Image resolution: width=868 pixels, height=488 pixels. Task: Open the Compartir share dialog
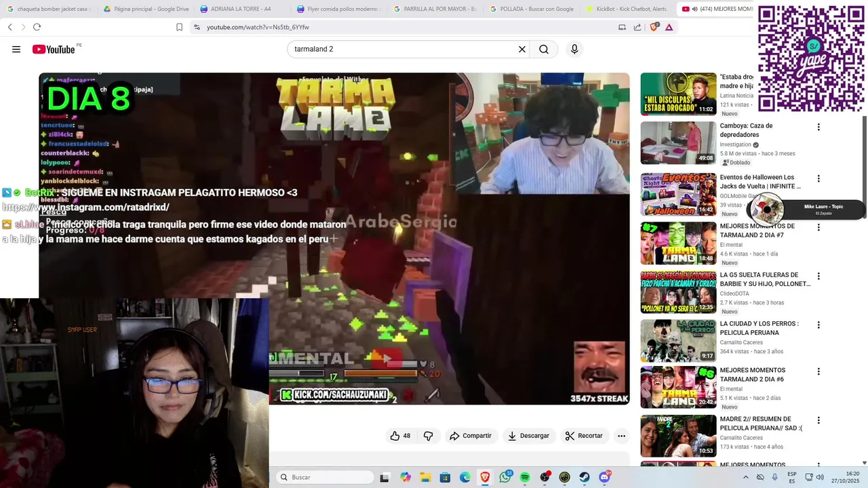[470, 436]
